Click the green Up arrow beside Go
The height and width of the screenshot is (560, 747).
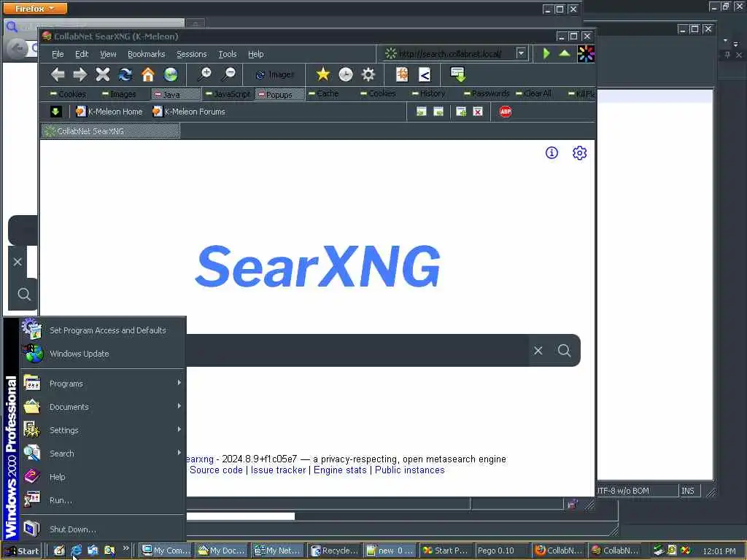pos(565,53)
